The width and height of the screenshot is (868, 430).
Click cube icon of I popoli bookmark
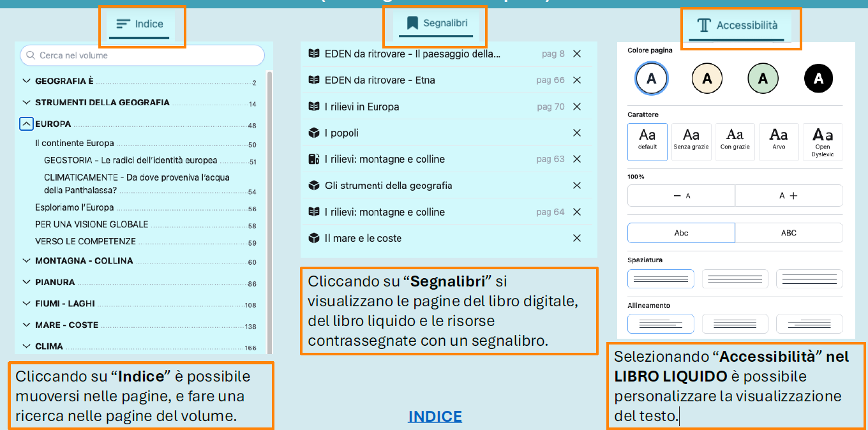tap(313, 133)
